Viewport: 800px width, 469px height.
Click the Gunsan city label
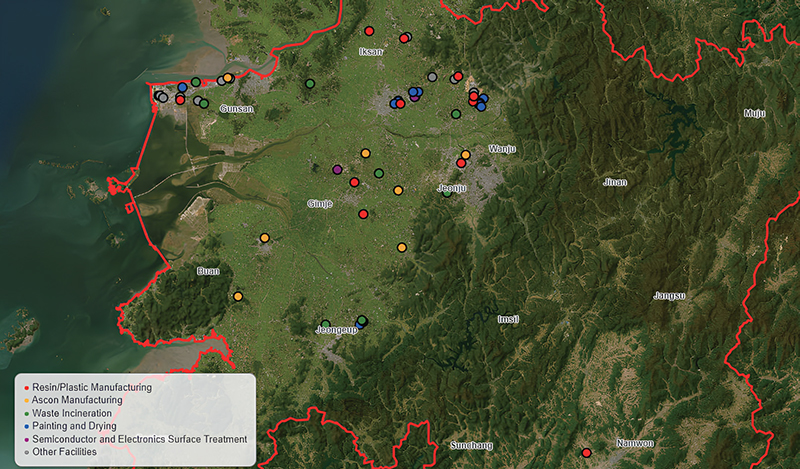coord(236,109)
